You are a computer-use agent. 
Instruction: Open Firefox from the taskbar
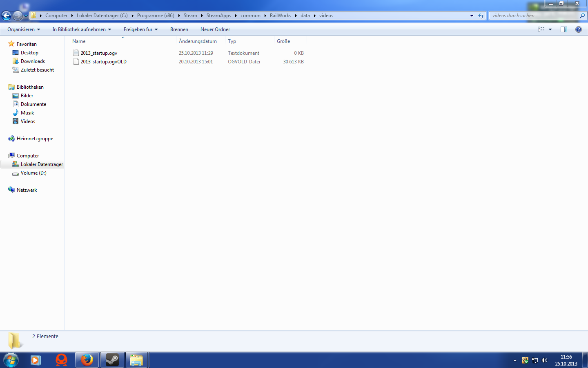(87, 360)
